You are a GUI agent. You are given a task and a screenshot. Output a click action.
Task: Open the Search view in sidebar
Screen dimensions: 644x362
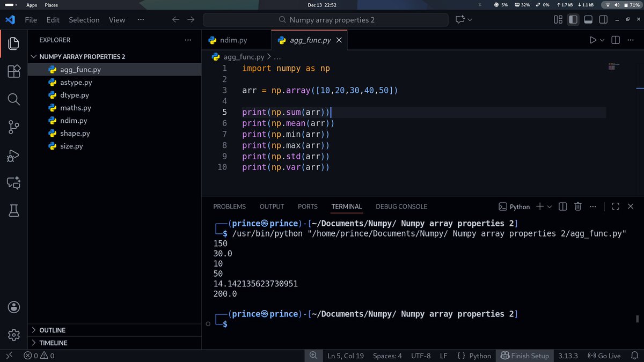click(13, 99)
